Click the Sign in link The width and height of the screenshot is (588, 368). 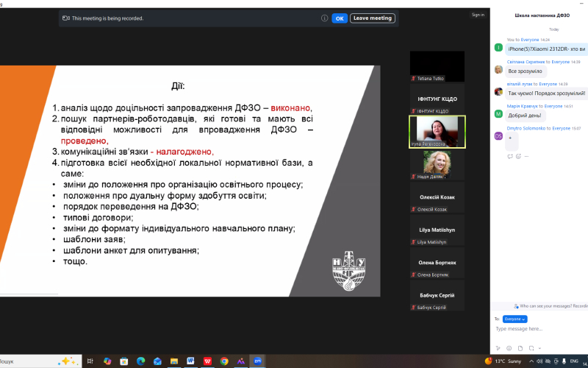(x=478, y=15)
